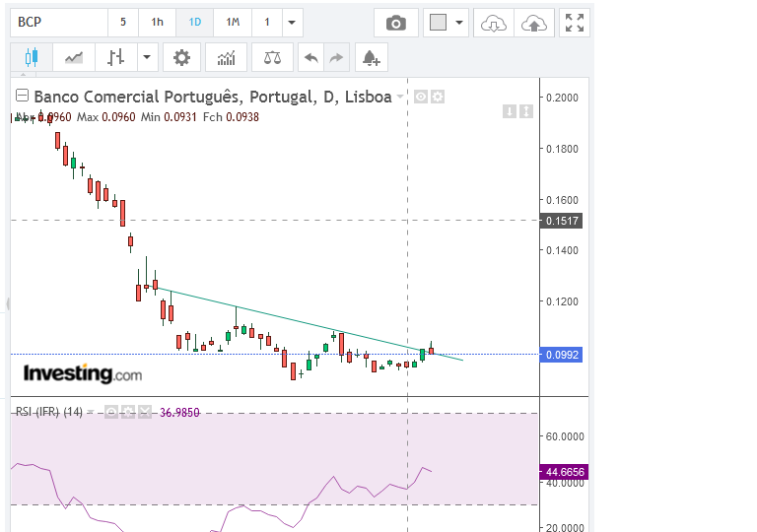
Task: Open the RSI (IFR) (14) dropdown arrow
Action: [91, 412]
